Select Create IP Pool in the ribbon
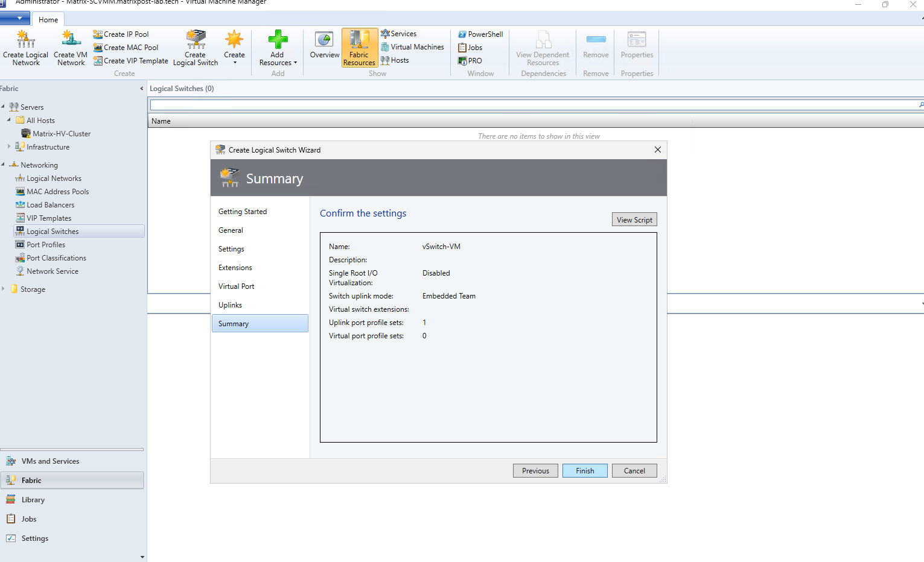This screenshot has width=924, height=562. point(121,34)
